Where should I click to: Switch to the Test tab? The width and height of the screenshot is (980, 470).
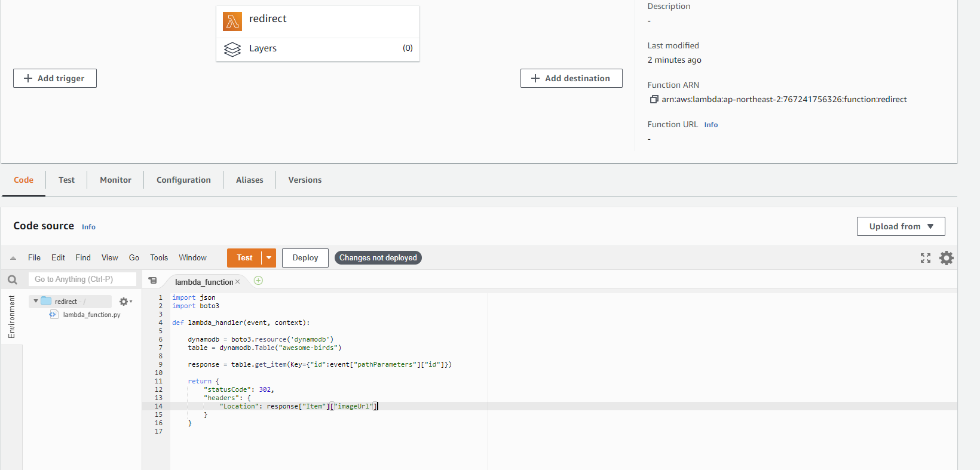[x=66, y=180]
